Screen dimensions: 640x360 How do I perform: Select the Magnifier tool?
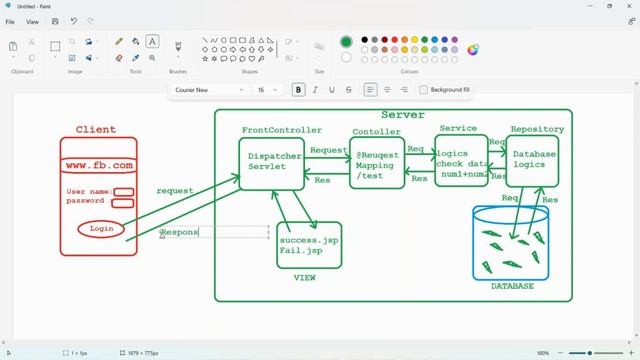152,58
